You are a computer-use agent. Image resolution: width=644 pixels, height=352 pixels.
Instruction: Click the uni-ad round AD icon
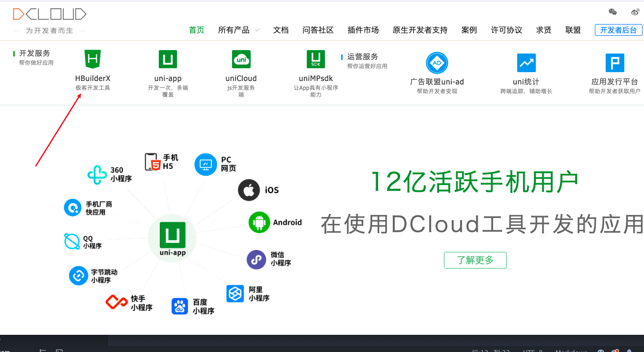coord(437,63)
